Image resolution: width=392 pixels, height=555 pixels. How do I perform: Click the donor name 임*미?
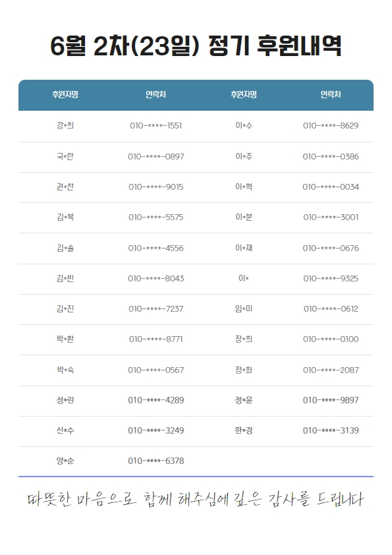[244, 308]
